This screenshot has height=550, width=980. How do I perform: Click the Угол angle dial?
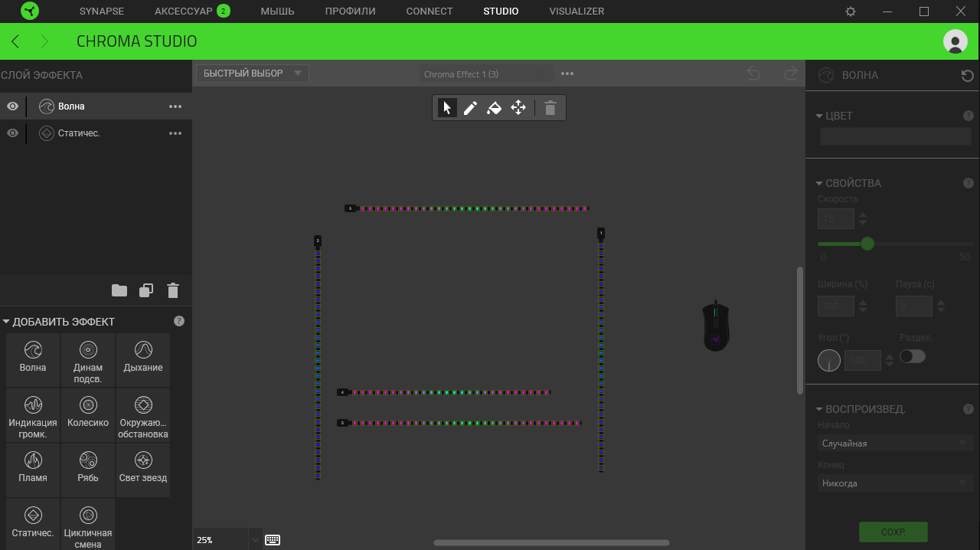coord(829,360)
